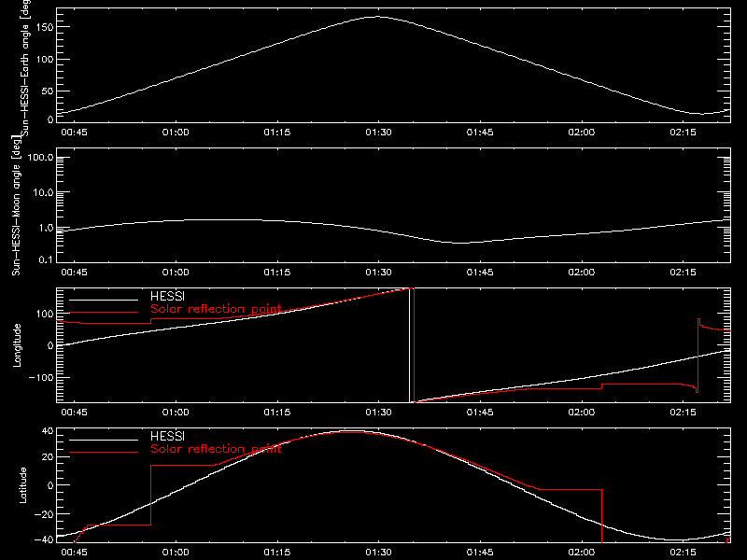Click 01:00 under the Latitude plot
The image size is (747, 560).
176,553
